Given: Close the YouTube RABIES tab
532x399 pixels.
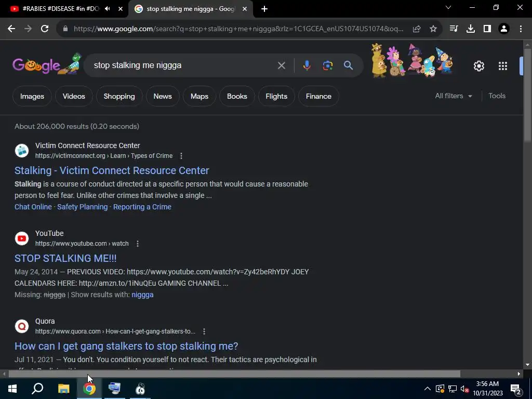Looking at the screenshot, I should (x=121, y=9).
